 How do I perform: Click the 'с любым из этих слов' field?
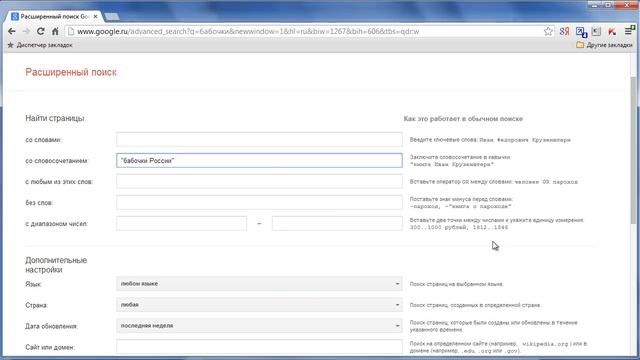[x=259, y=182]
